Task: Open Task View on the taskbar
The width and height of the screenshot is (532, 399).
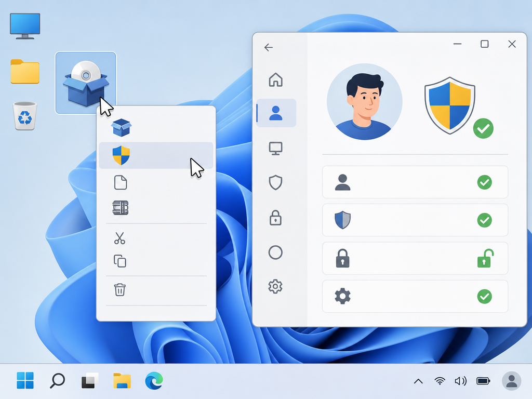Action: click(89, 380)
